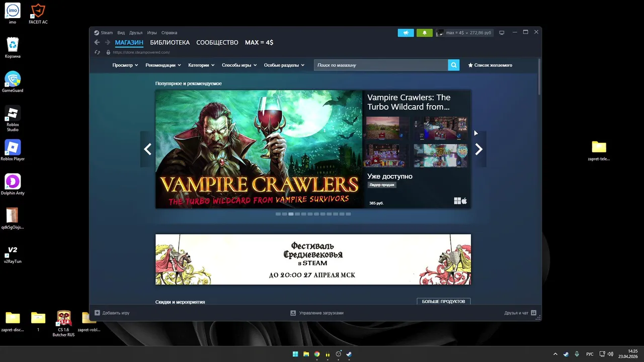The image size is (644, 362).
Task: Click the profile avatar in Steam title bar
Action: click(440, 33)
